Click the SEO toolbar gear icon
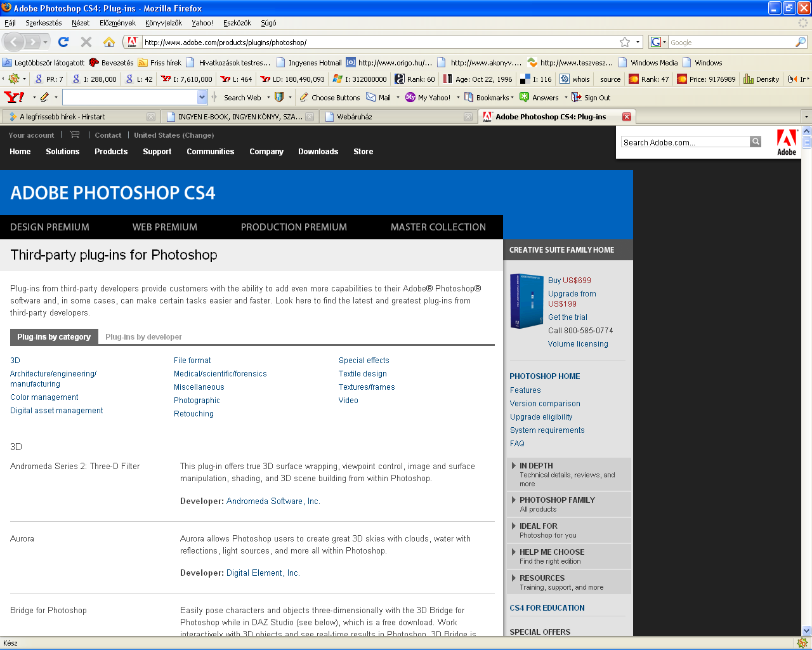Image resolution: width=812 pixels, height=650 pixels. (13, 79)
